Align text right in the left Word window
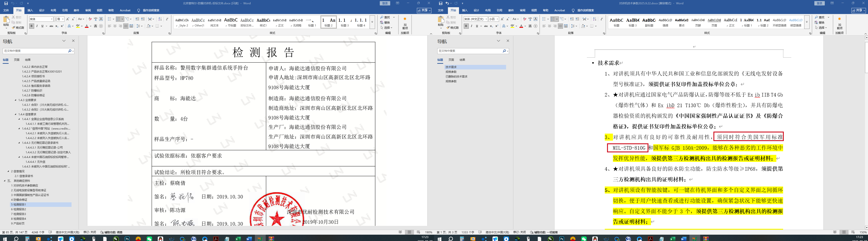The width and height of the screenshot is (868, 241). coord(120,26)
